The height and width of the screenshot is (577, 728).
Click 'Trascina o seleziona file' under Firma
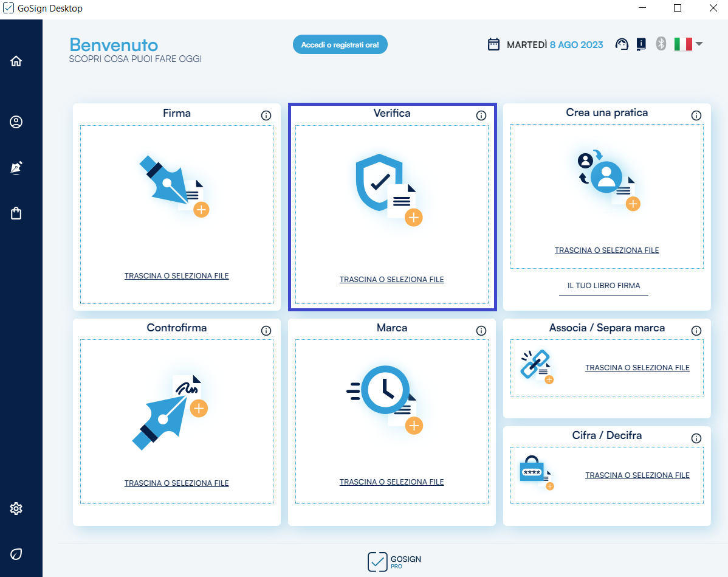[x=177, y=276]
